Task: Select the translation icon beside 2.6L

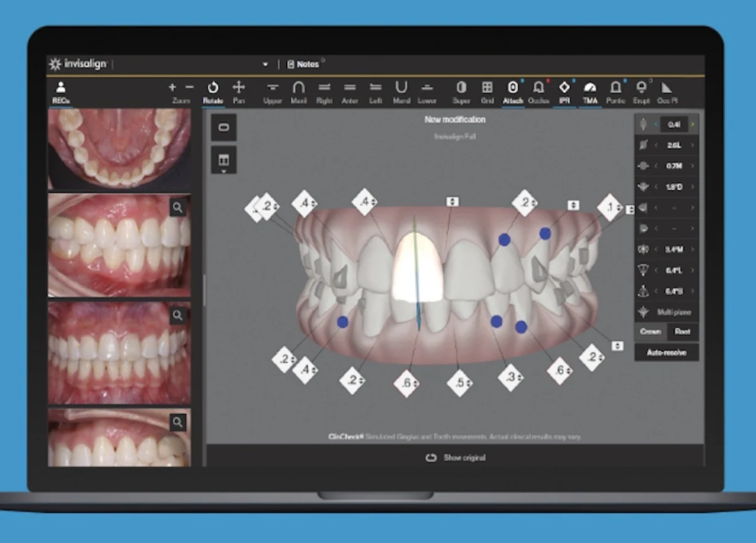Action: click(x=643, y=145)
